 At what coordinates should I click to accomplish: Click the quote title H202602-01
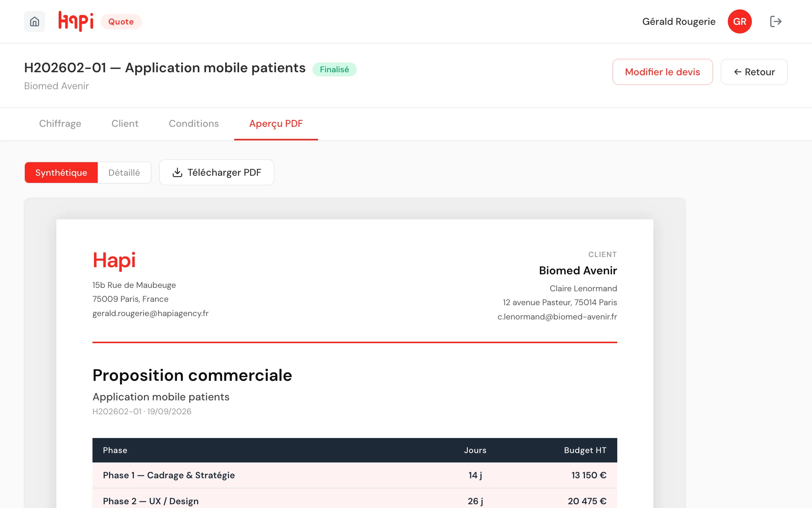pos(165,68)
